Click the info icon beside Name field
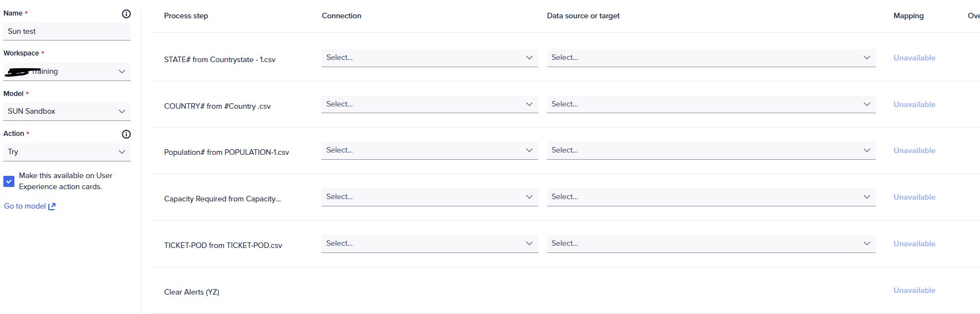Image resolution: width=980 pixels, height=314 pixels. point(126,14)
